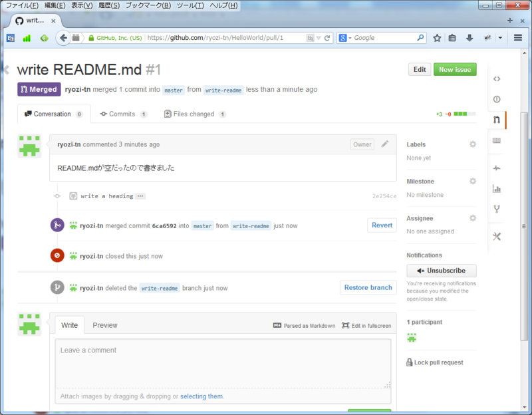532x415 pixels.
Task: Click the Assignee gear icon
Action: [473, 218]
